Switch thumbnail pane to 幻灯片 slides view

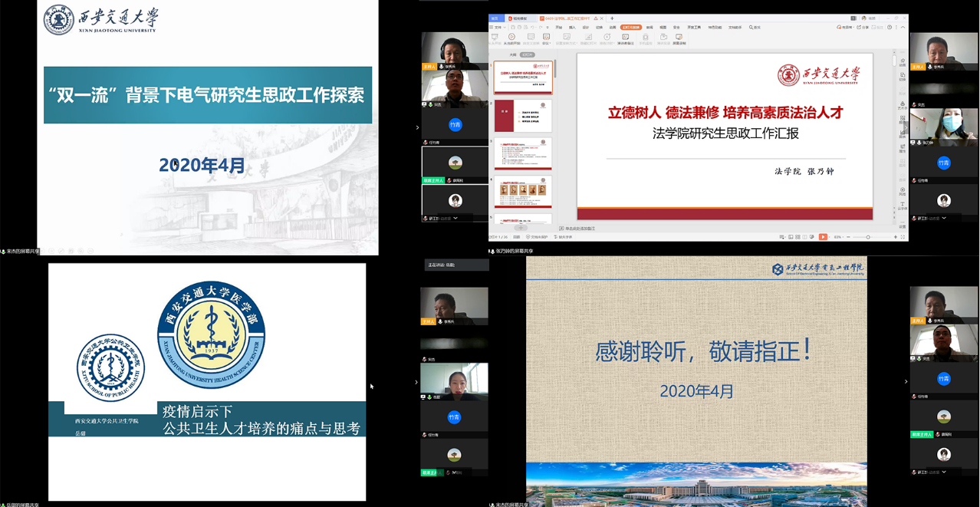coord(527,55)
